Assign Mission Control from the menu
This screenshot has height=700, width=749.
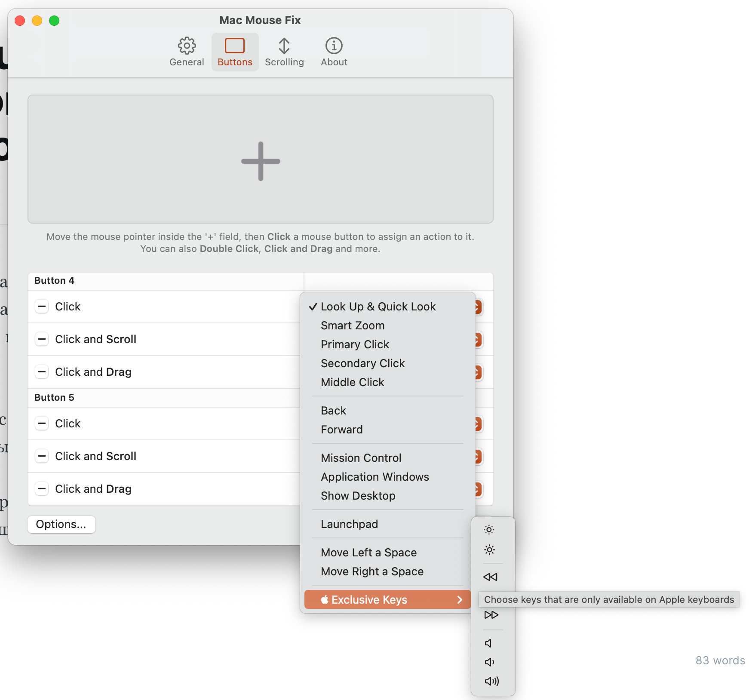pos(387,458)
